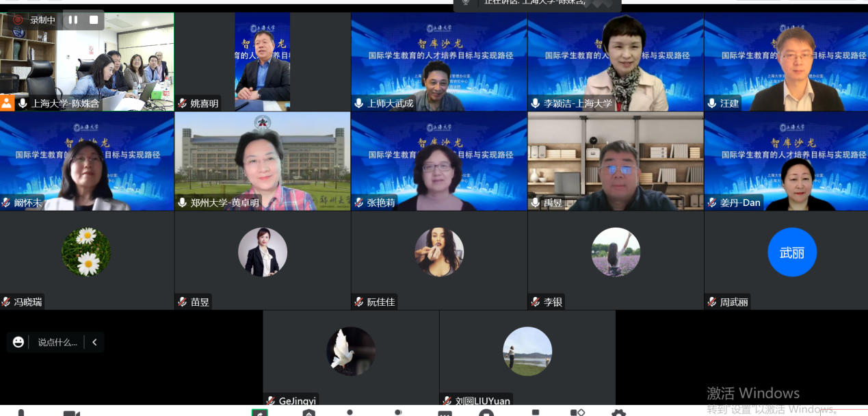Collapse the chat input bar arrow
Screen dimensions: 868x416
94,342
